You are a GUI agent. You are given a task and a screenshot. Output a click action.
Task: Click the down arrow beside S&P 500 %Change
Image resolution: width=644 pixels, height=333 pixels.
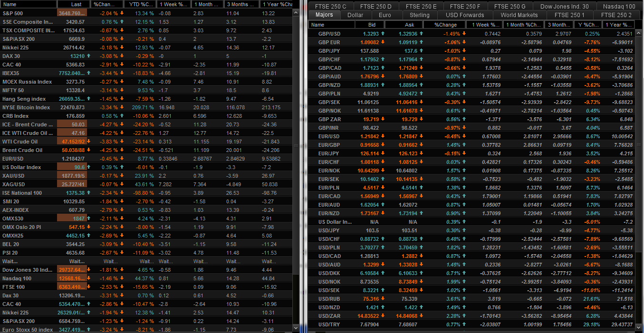[x=122, y=13]
